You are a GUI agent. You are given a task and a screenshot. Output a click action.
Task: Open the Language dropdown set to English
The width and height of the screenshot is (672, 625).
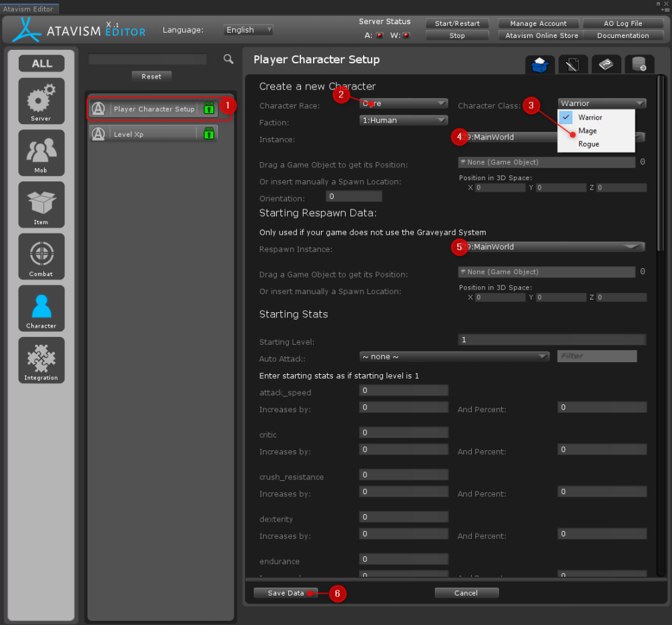click(x=248, y=30)
